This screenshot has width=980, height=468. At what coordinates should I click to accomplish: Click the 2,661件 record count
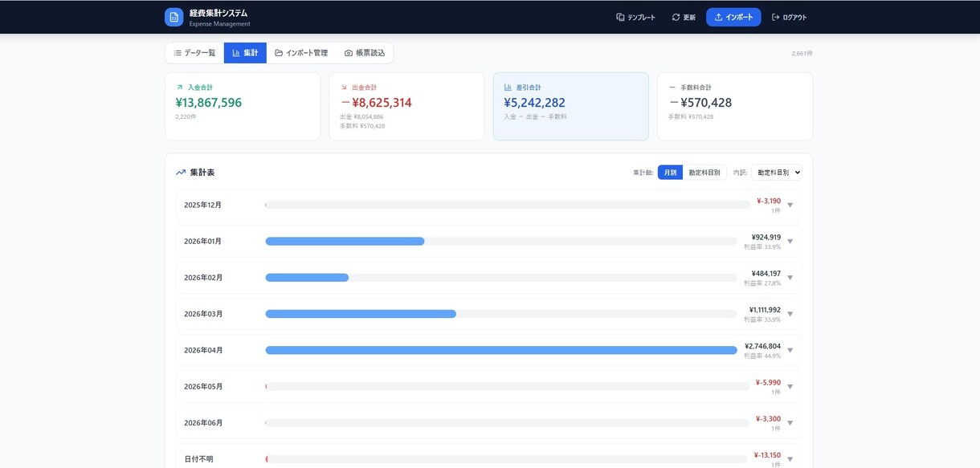pyautogui.click(x=802, y=53)
